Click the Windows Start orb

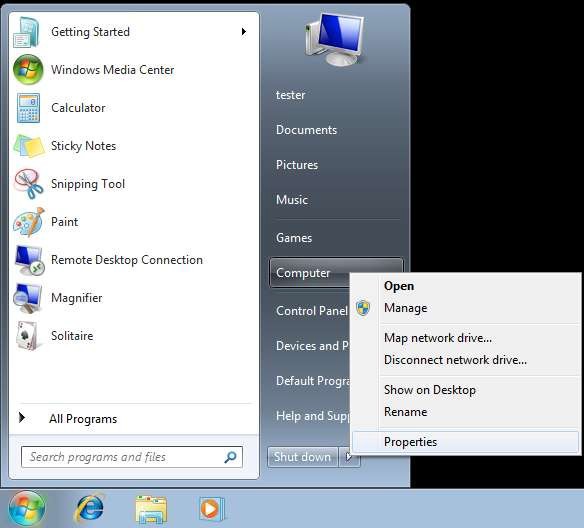(x=27, y=509)
